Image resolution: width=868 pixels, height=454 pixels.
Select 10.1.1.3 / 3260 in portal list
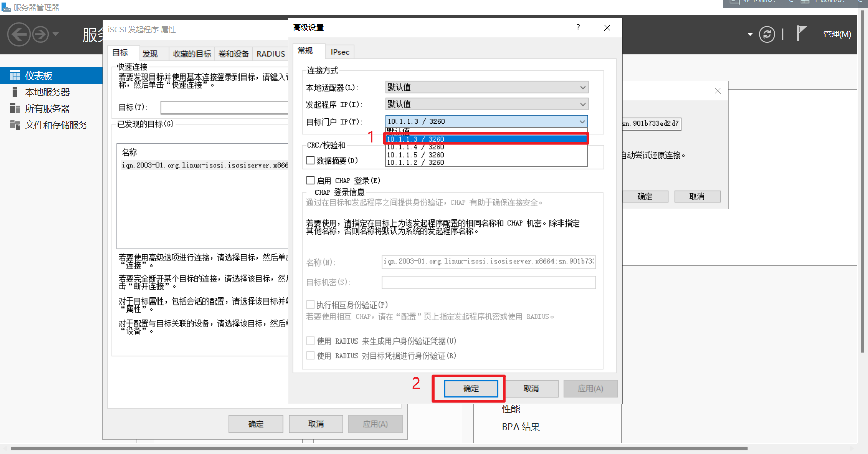pyautogui.click(x=486, y=139)
